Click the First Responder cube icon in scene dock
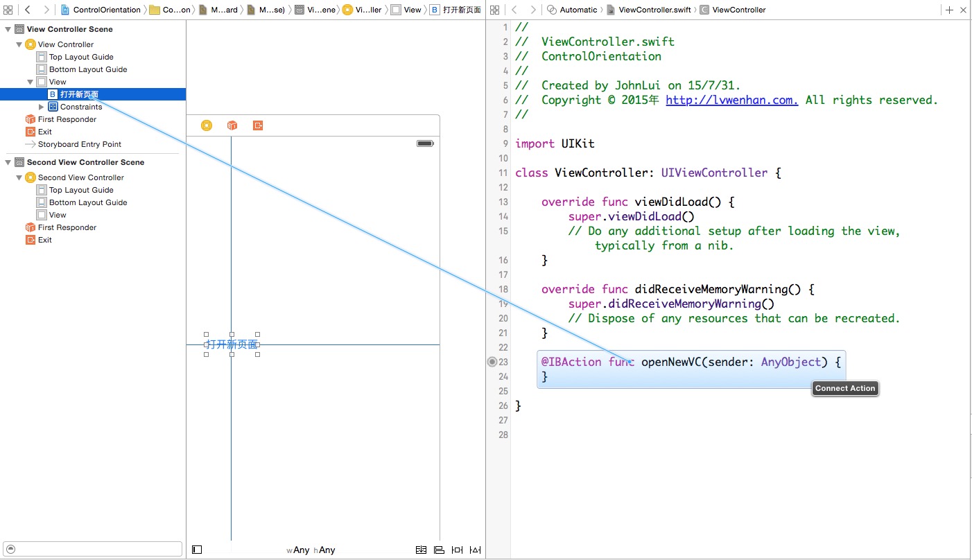 point(232,125)
